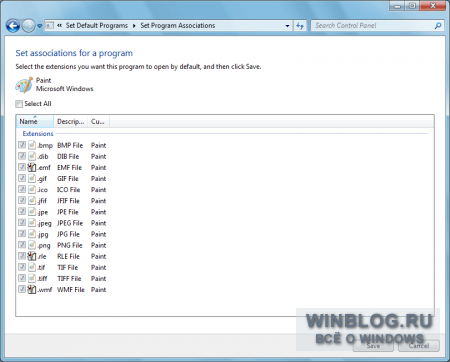Viewport: 450px width, 362px height.
Task: Click the .png file type icon
Action: tap(32, 245)
